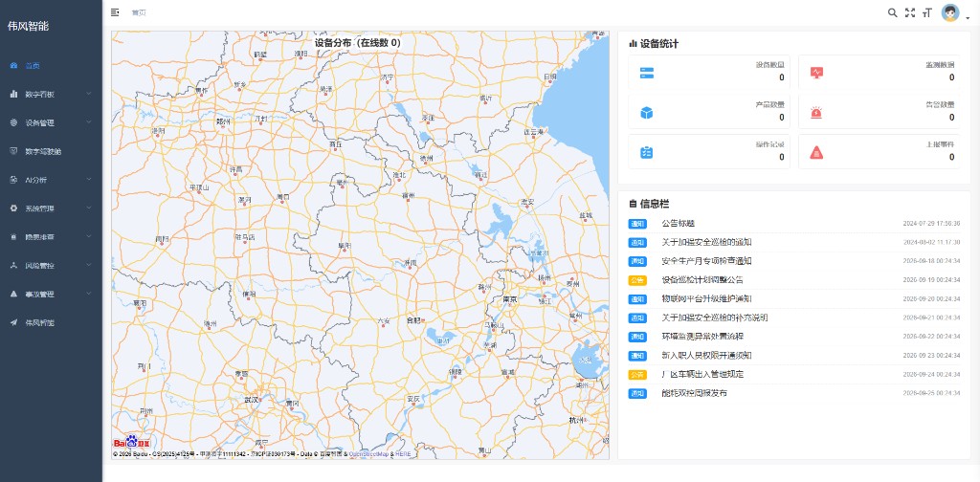980x482 pixels.
Task: Click the 监测数据 monitor icon
Action: coord(816,73)
